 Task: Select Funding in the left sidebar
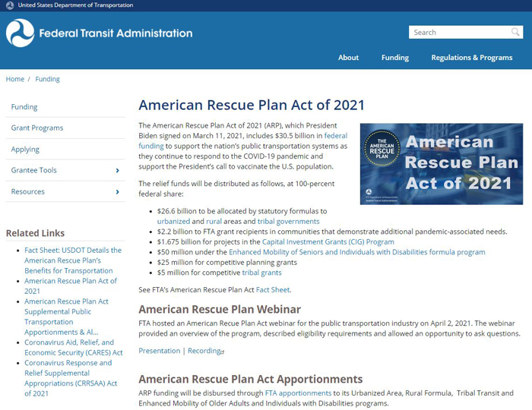[24, 107]
